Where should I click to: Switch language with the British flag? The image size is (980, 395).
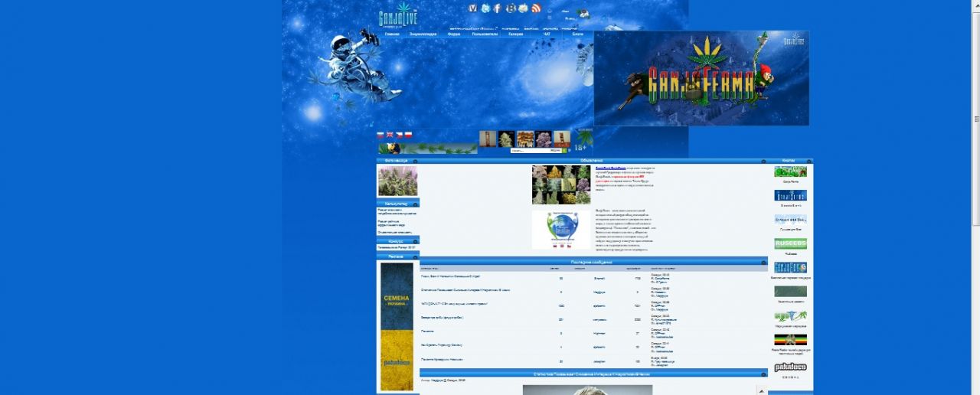[x=390, y=135]
